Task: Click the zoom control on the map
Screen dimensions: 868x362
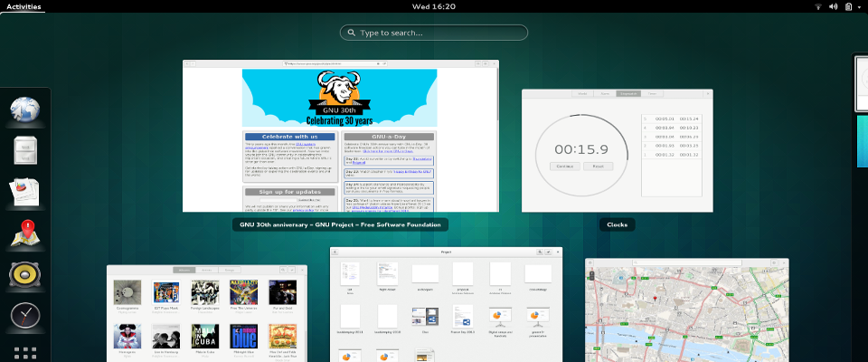Action: tap(591, 276)
